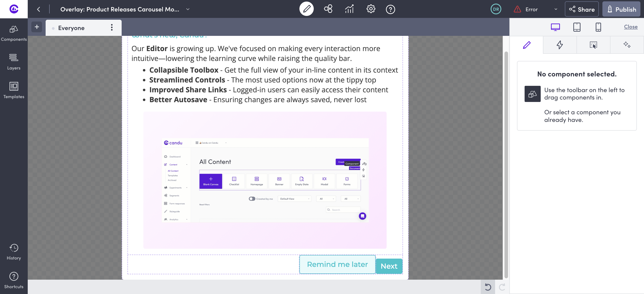This screenshot has height=294, width=644.
Task: Undo the last change
Action: click(x=487, y=287)
